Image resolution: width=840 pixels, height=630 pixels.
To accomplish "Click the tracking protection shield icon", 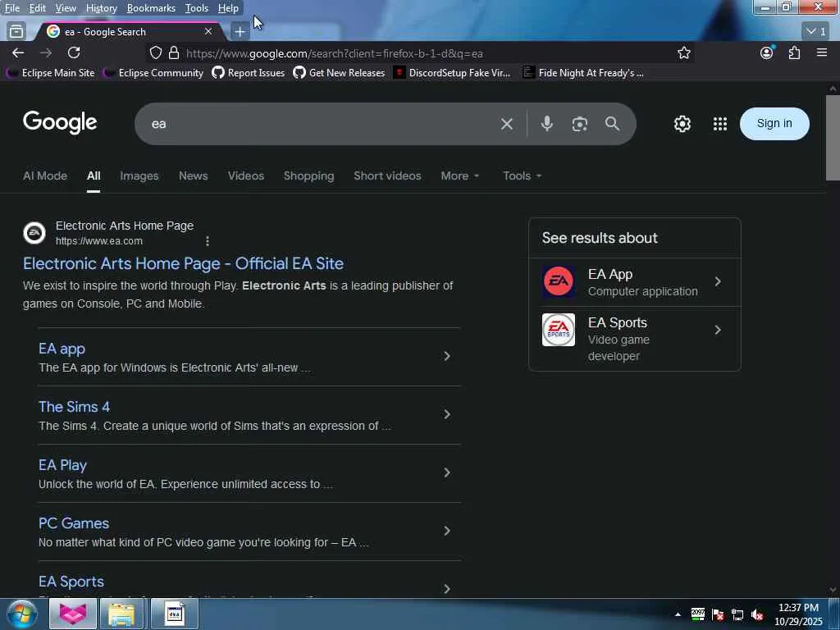I will tap(155, 53).
